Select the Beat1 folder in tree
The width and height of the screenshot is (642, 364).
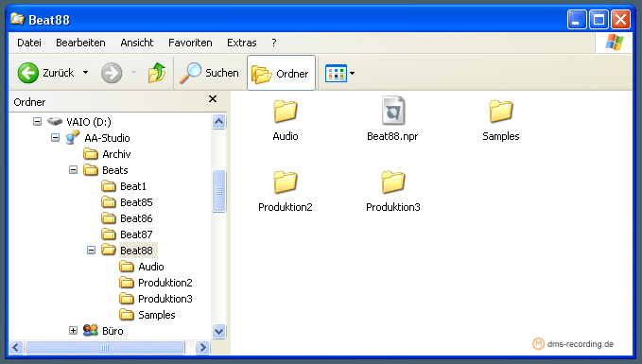pyautogui.click(x=124, y=186)
